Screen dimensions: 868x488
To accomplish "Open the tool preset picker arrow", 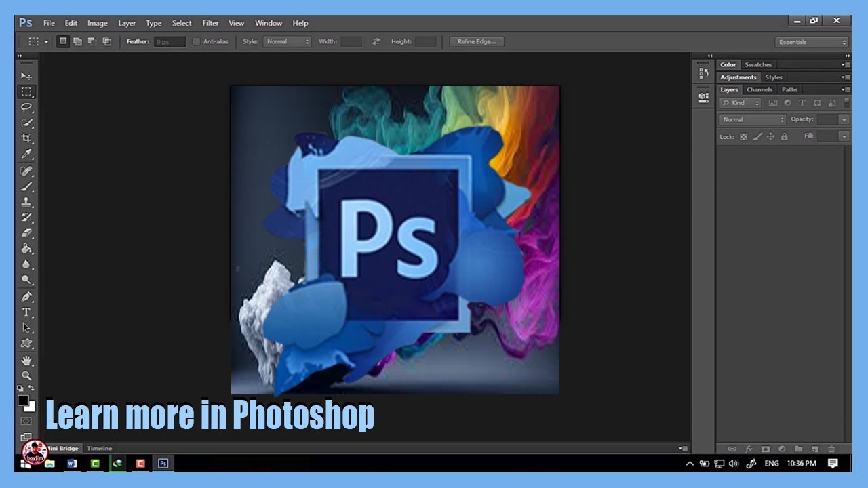I will [46, 42].
